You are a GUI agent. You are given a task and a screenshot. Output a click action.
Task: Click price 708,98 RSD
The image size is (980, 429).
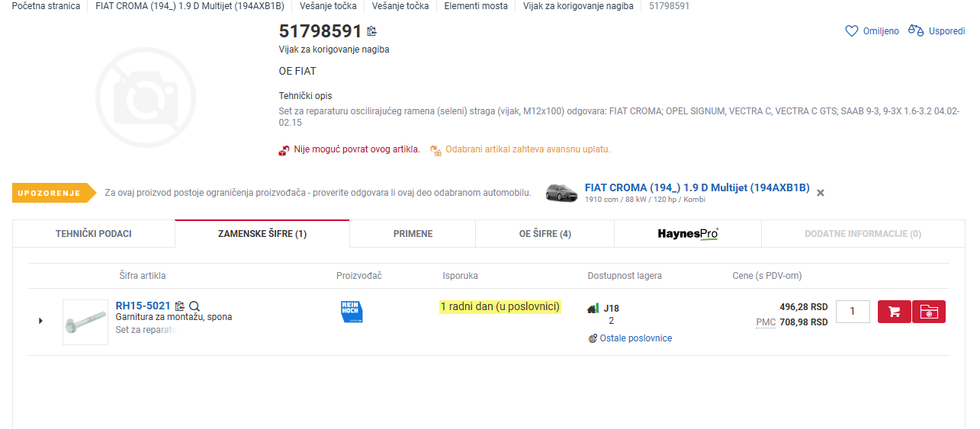pyautogui.click(x=804, y=322)
